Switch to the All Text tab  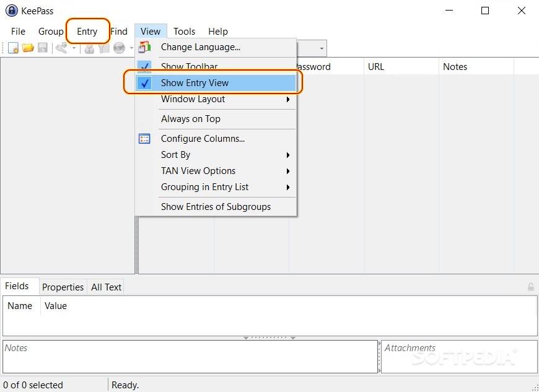[106, 287]
